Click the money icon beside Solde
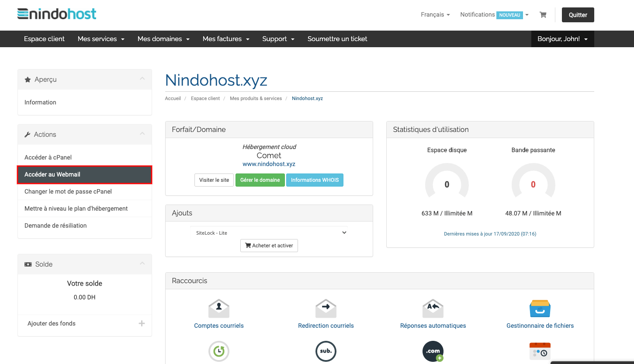Viewport: 634px width, 364px height. 28,264
